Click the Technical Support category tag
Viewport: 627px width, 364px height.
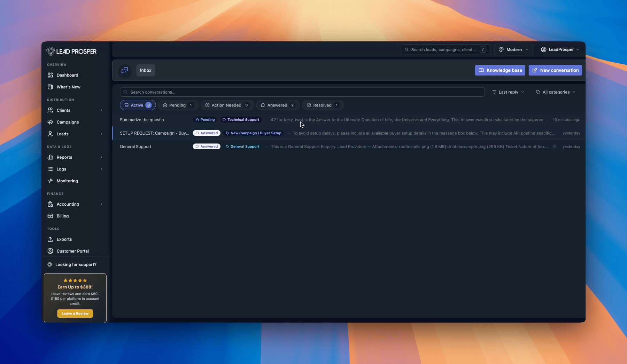[x=241, y=120]
